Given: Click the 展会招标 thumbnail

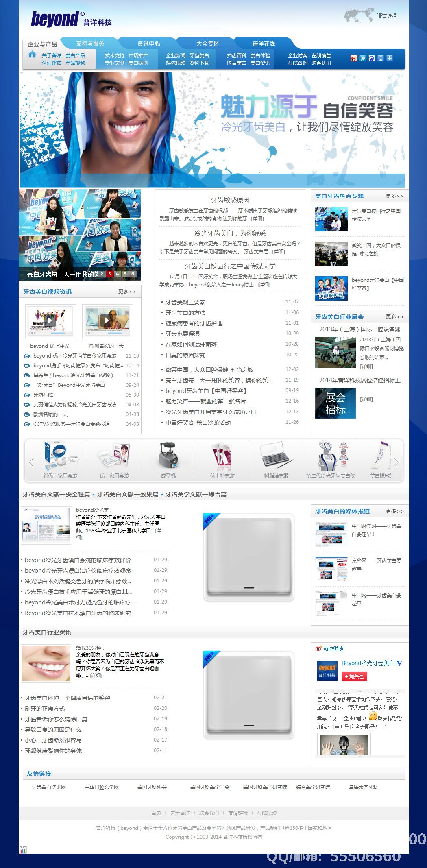Looking at the screenshot, I should tap(335, 403).
